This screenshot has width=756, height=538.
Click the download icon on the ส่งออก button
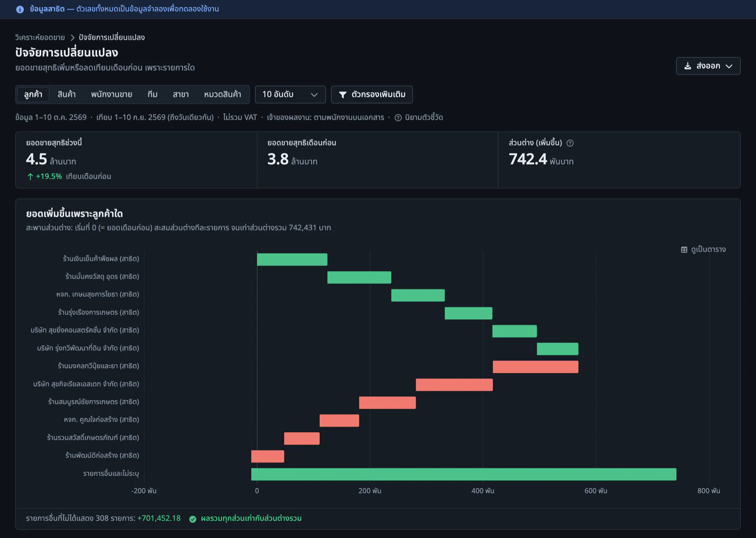[x=688, y=66]
